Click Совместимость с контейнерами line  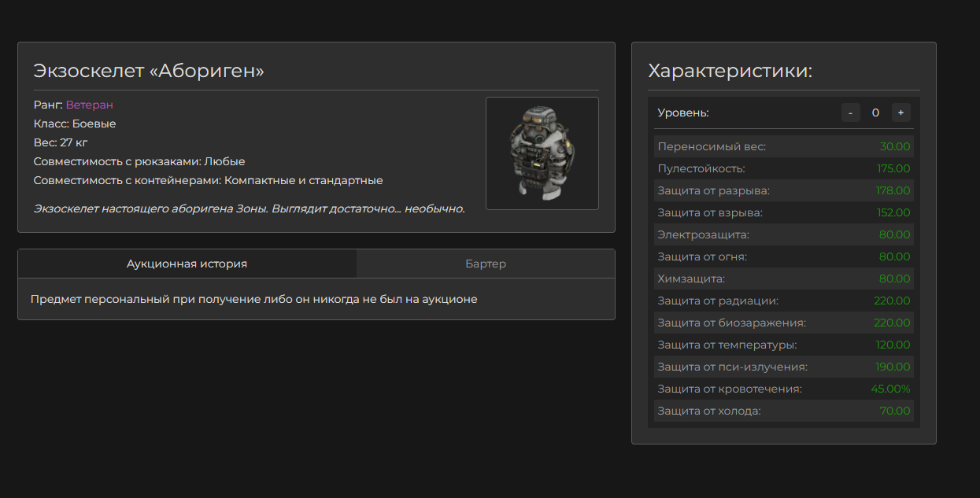(208, 180)
